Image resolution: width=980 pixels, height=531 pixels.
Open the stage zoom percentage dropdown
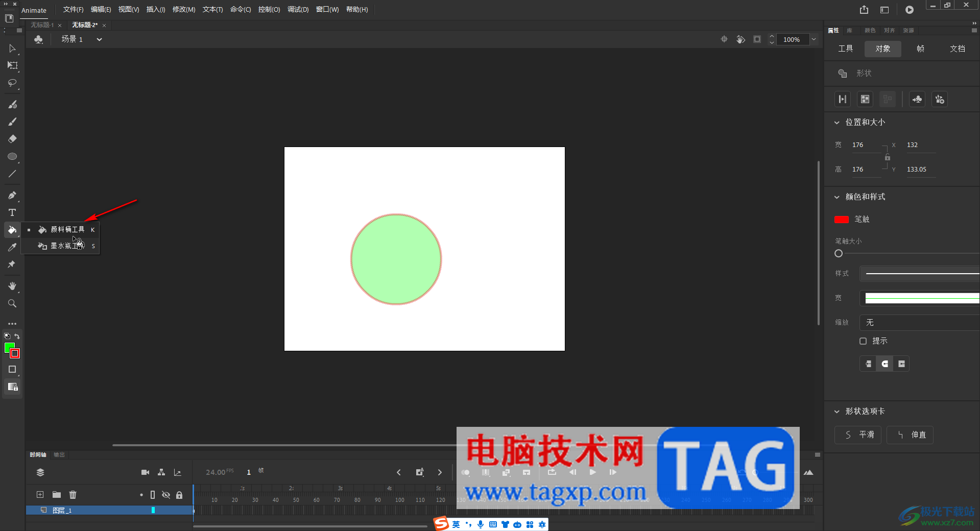coord(814,39)
